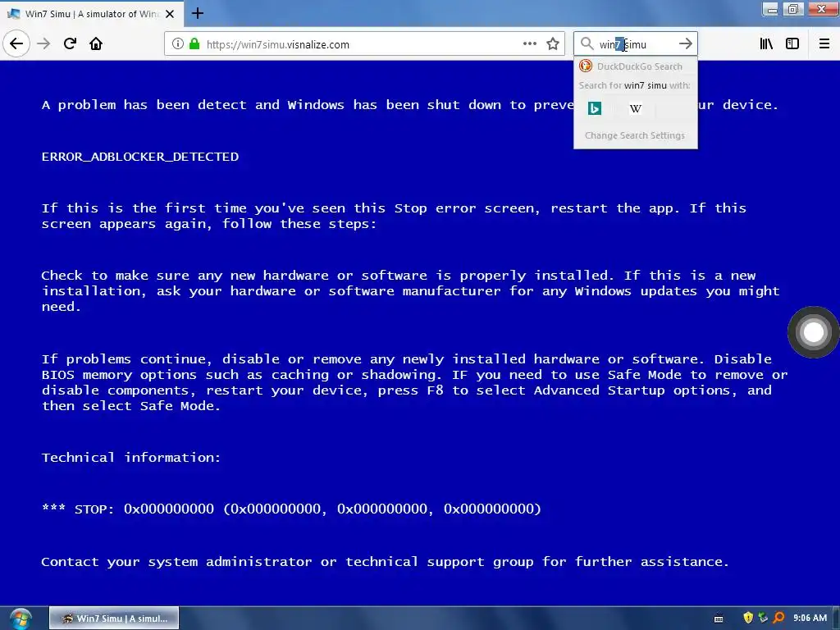Viewport: 840px width, 630px height.
Task: Open a new tab with plus button
Action: (197, 13)
